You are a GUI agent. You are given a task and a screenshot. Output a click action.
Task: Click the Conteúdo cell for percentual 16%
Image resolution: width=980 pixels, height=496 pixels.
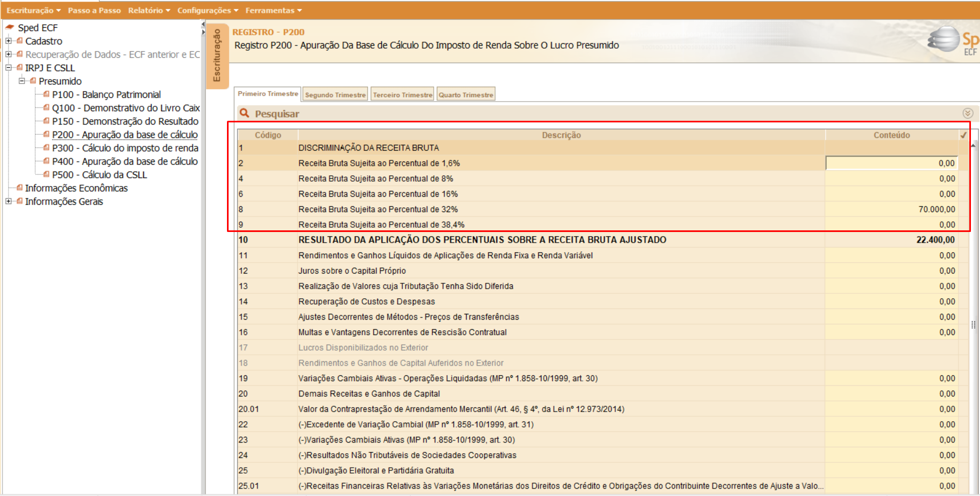tap(891, 194)
